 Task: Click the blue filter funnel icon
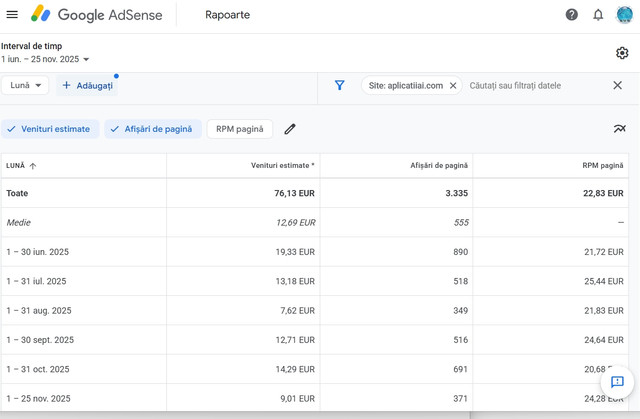pyautogui.click(x=340, y=86)
